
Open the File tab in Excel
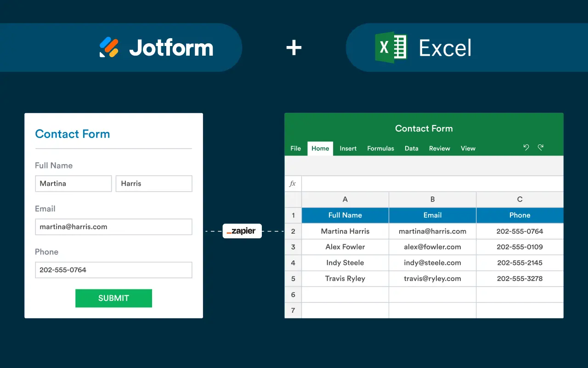click(296, 148)
